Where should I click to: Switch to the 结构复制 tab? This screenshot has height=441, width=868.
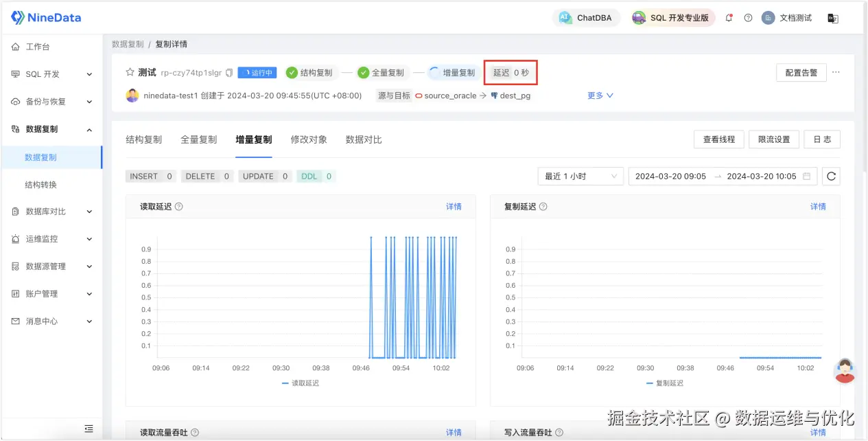[x=144, y=139]
